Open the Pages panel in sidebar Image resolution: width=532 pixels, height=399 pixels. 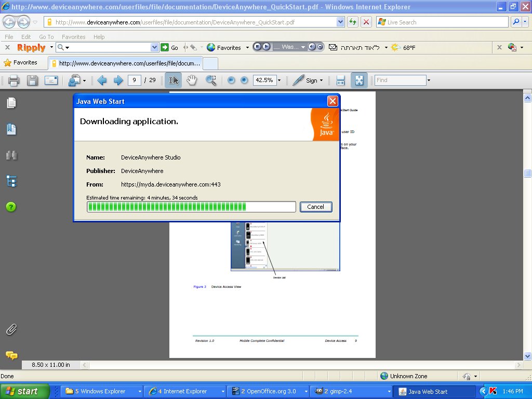[x=11, y=103]
